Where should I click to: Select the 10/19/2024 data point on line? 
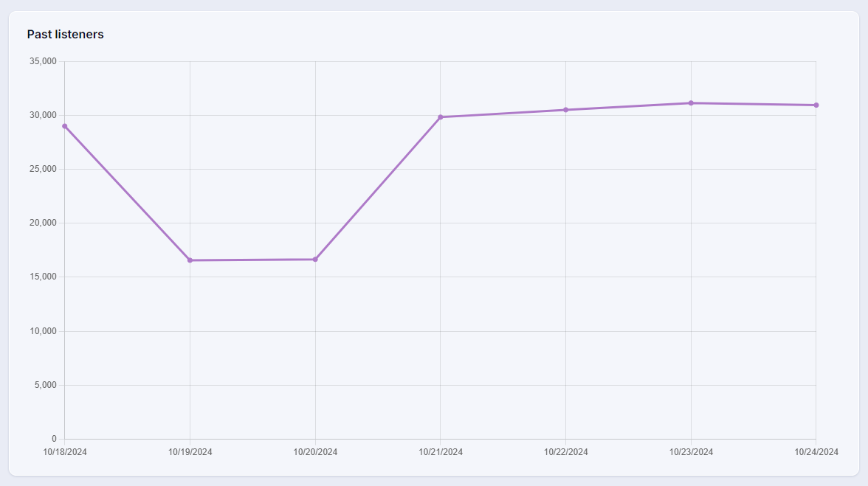(x=190, y=260)
